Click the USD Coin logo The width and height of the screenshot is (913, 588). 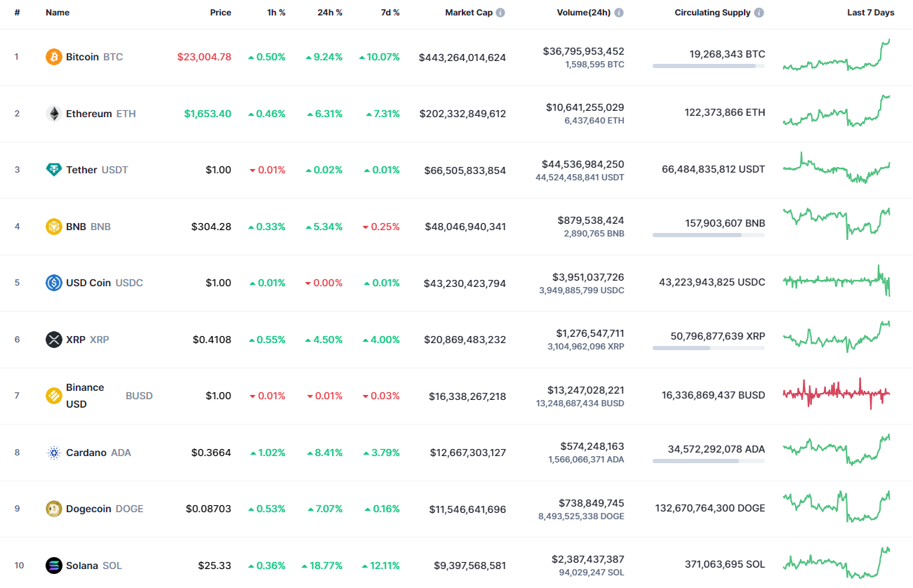53,282
